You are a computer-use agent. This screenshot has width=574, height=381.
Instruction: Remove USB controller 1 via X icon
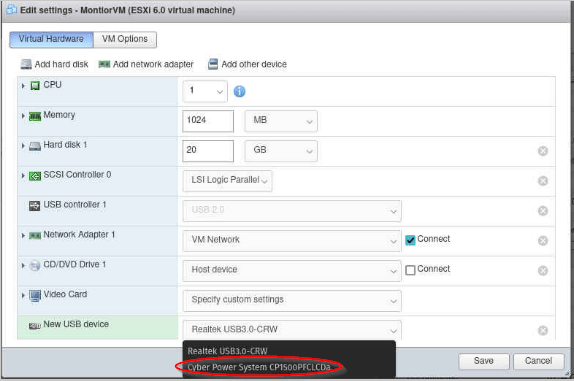coord(543,211)
